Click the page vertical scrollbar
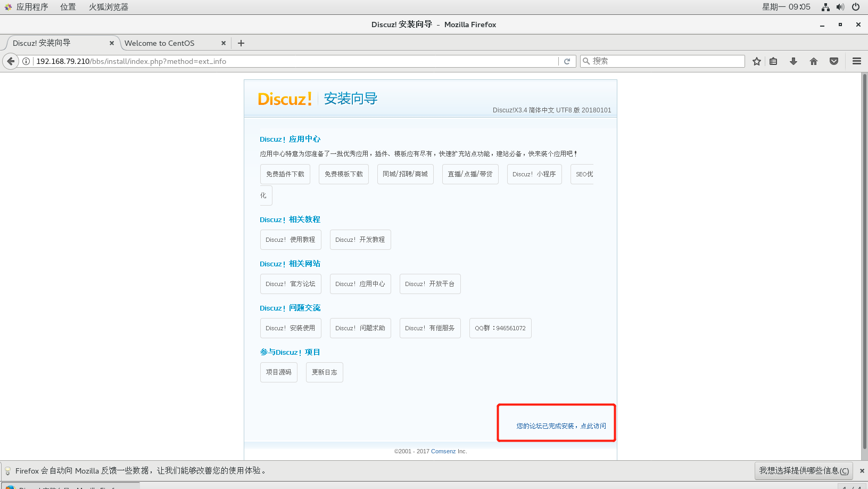 point(864,261)
